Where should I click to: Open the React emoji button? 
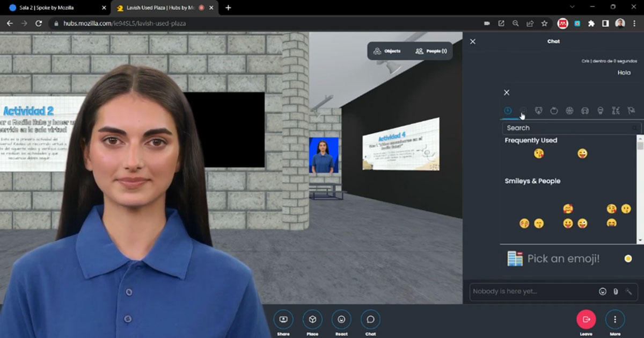pyautogui.click(x=341, y=319)
